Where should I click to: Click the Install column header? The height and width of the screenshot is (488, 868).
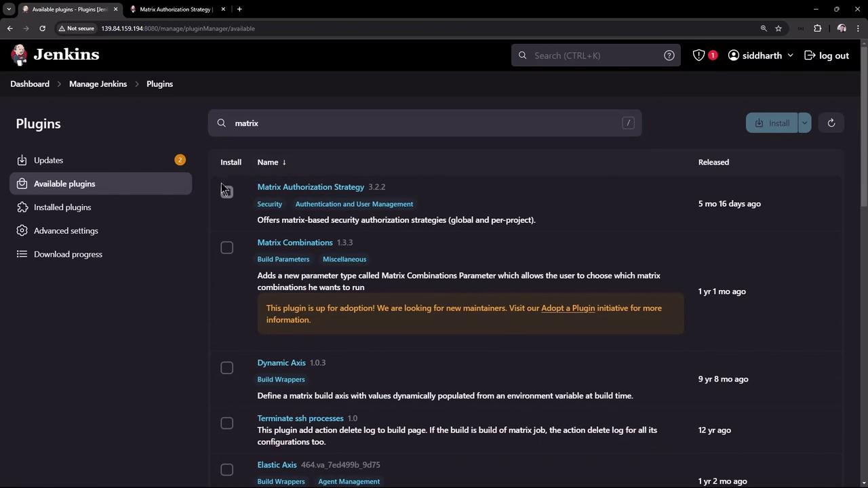tap(231, 162)
